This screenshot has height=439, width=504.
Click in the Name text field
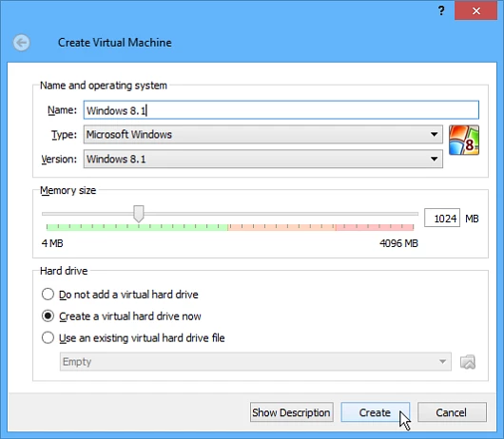click(281, 110)
